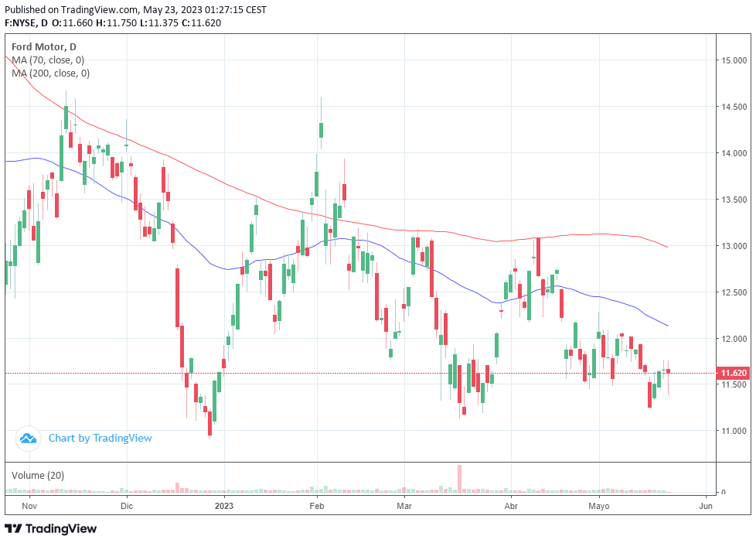756x543 pixels.
Task: Click the 13.500 price axis label
Action: tap(734, 200)
